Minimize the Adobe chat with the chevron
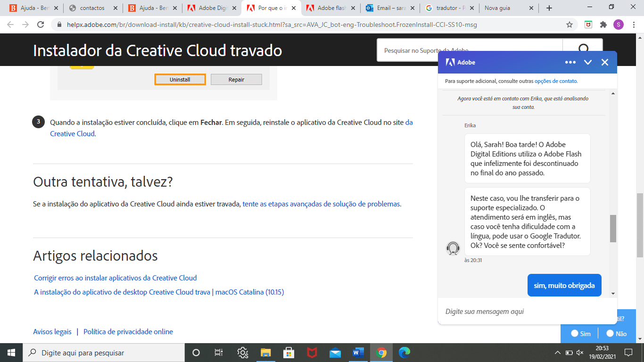Viewport: 644px width, 362px height. click(x=588, y=62)
